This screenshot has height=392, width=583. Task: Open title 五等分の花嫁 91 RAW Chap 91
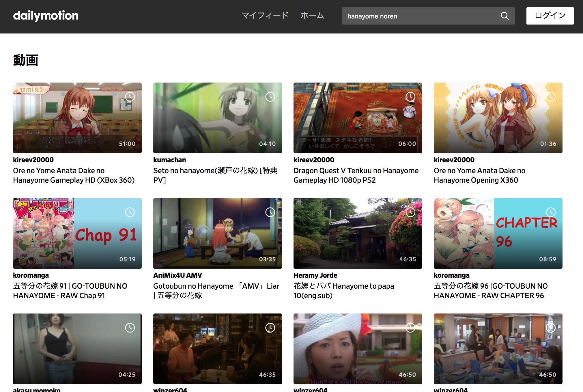tap(70, 291)
